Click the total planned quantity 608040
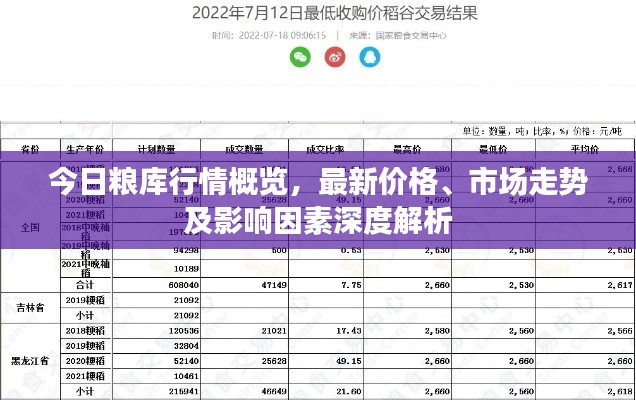Viewport: 636px width, 400px height. click(x=180, y=285)
